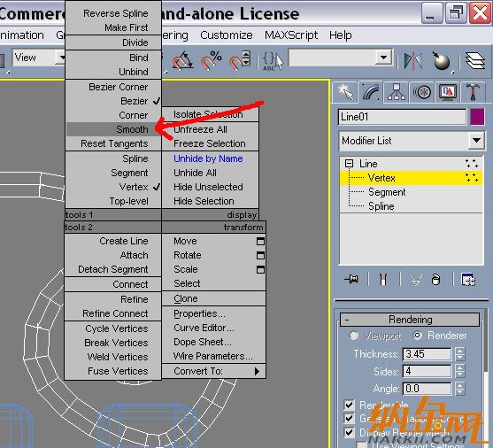Expand the Modifier List dropdown
The width and height of the screenshot is (493, 448).
coord(476,140)
